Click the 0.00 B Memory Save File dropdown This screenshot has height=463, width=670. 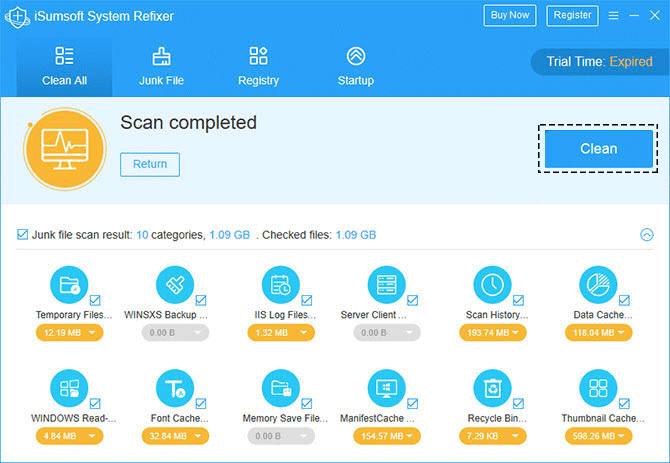pyautogui.click(x=281, y=436)
